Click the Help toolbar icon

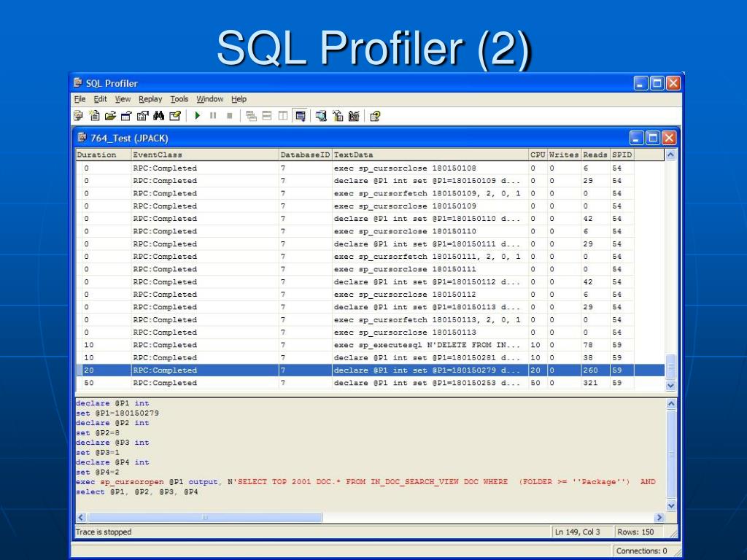pos(375,116)
